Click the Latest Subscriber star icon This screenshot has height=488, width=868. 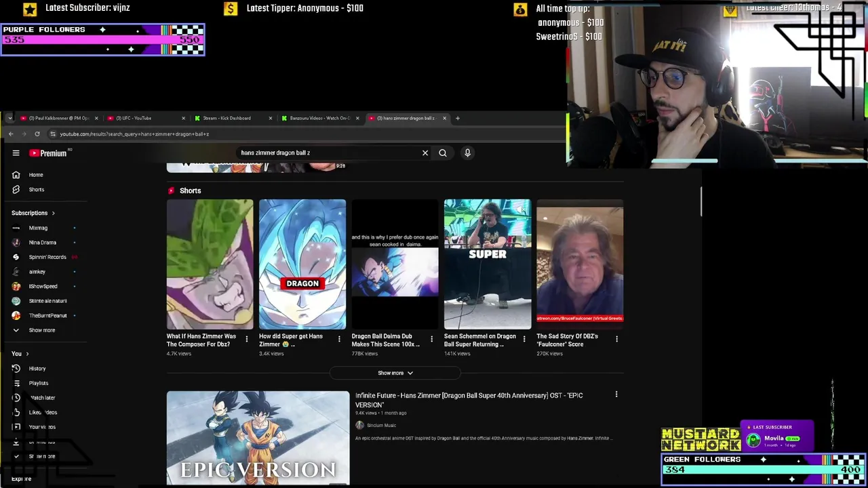point(29,9)
